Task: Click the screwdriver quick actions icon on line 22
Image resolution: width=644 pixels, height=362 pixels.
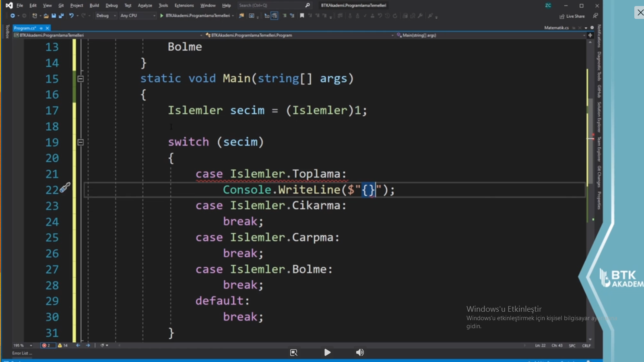Action: click(x=65, y=187)
